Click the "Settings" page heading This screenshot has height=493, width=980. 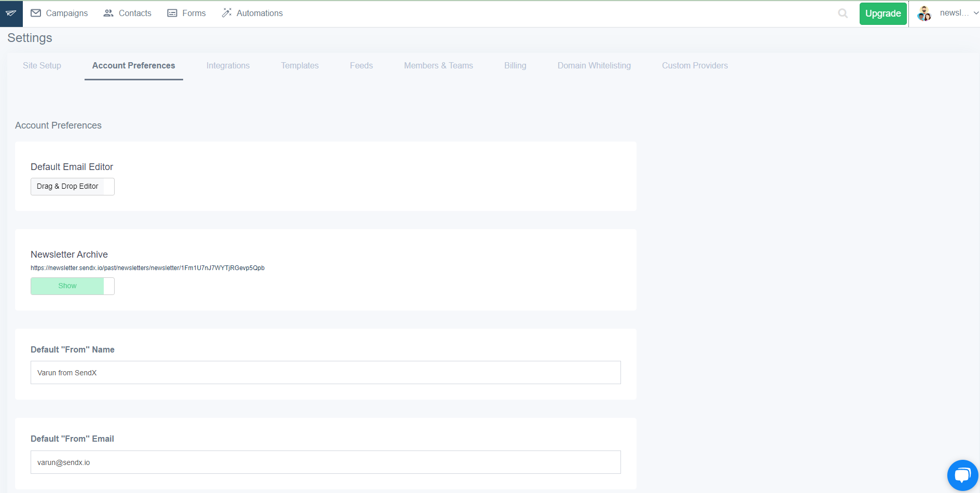click(30, 38)
